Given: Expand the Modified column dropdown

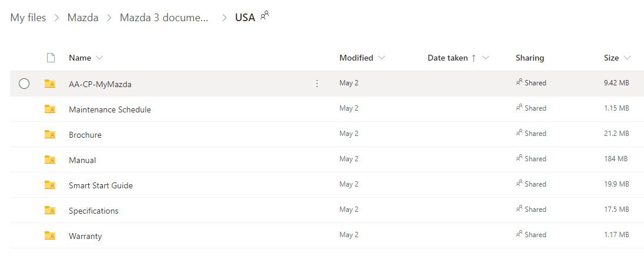Looking at the screenshot, I should tap(382, 58).
